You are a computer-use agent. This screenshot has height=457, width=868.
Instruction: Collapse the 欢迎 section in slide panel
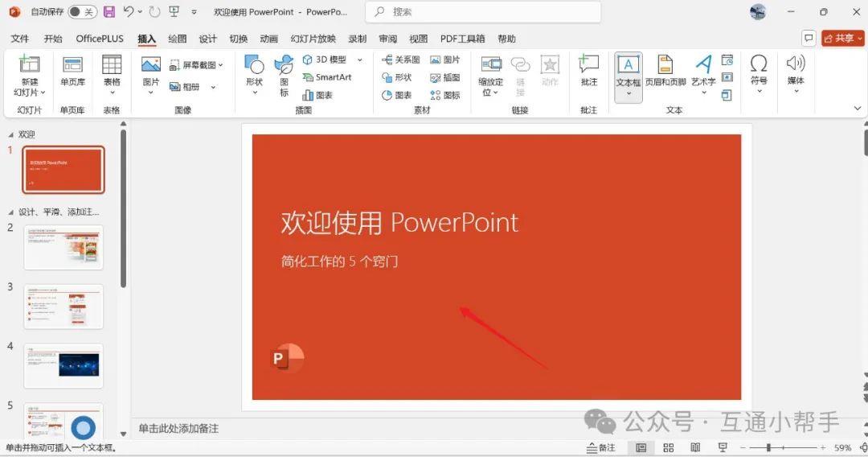(11, 134)
